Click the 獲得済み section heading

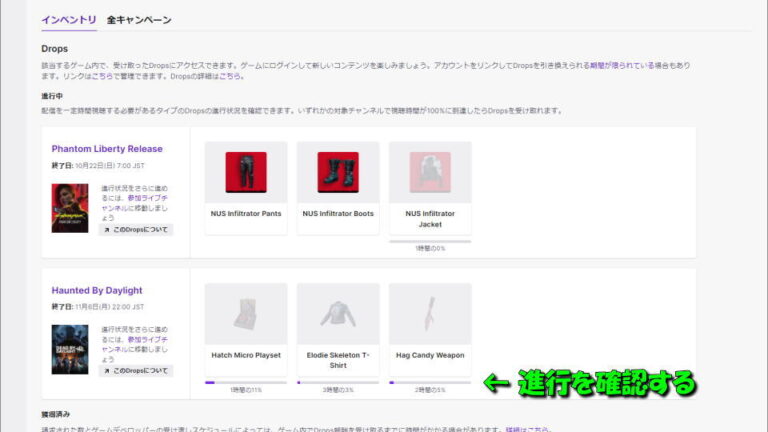[x=55, y=414]
